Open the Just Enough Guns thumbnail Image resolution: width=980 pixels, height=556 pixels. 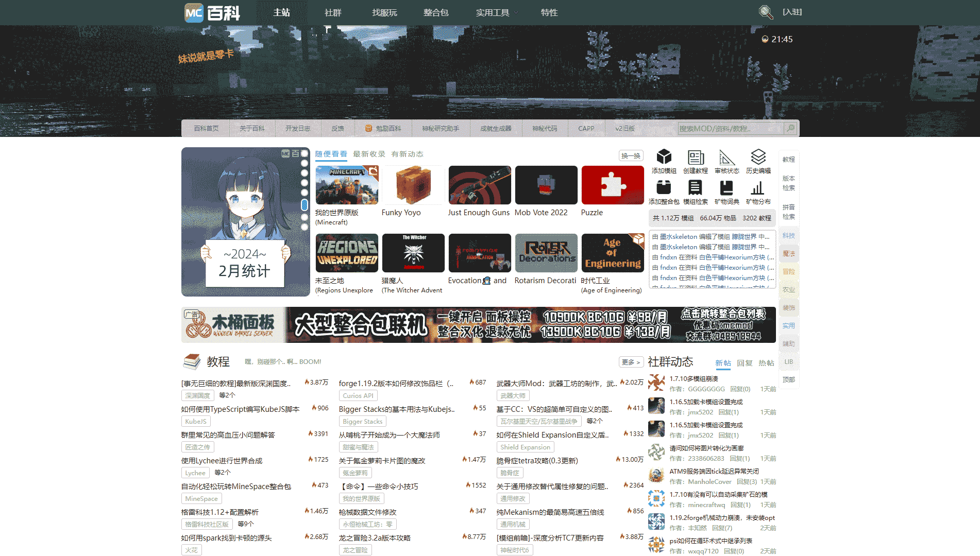point(480,185)
